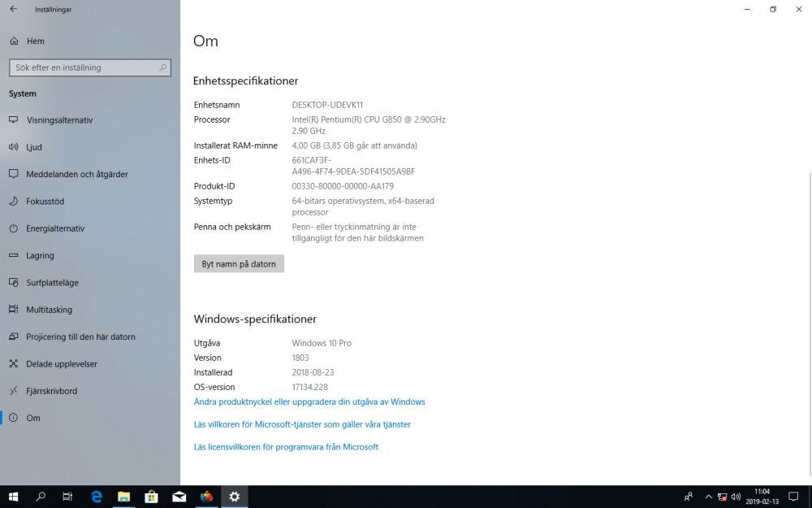Open Läs licensvillkoren för programvara link
Image resolution: width=812 pixels, height=508 pixels.
pyautogui.click(x=286, y=447)
